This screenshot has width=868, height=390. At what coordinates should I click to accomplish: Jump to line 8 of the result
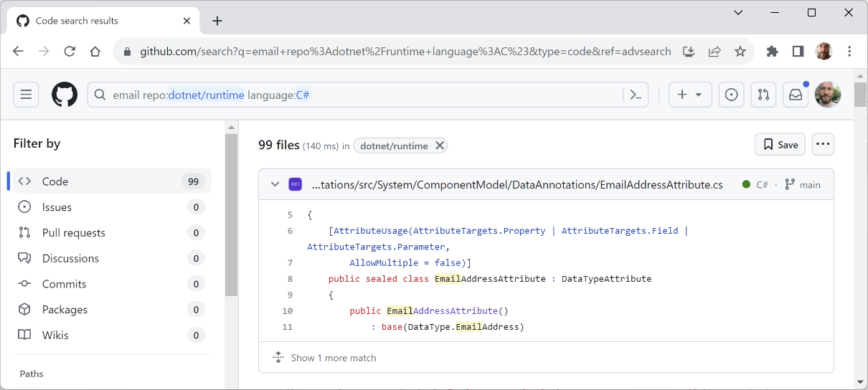(289, 279)
